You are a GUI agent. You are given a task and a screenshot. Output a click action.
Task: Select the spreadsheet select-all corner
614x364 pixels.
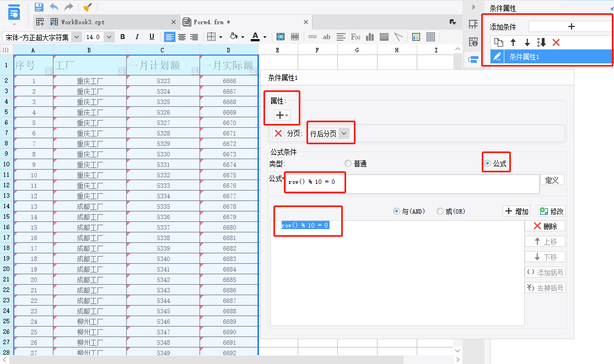click(6, 50)
